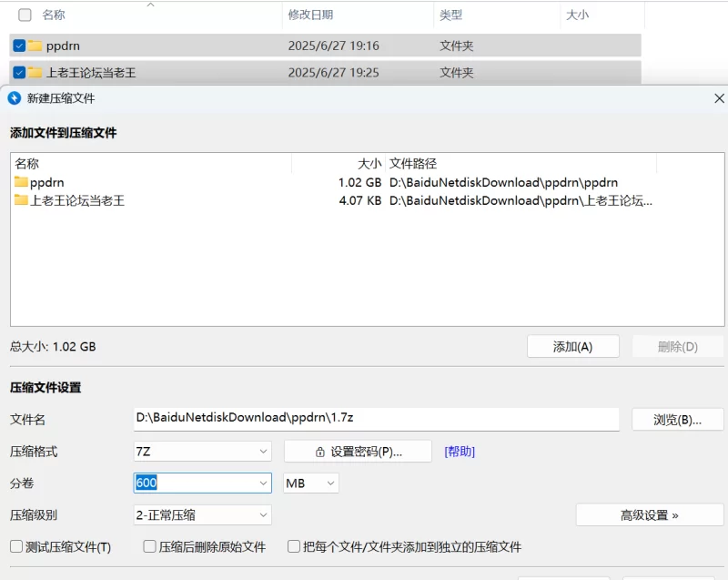Close the 新建压缩文件 dialog

click(719, 98)
